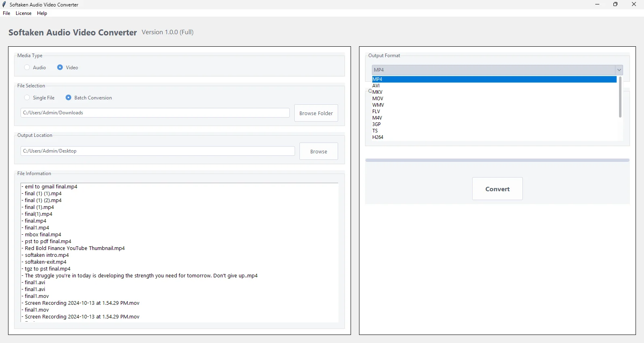
Task: Click the Browse Folder button
Action: 316,113
